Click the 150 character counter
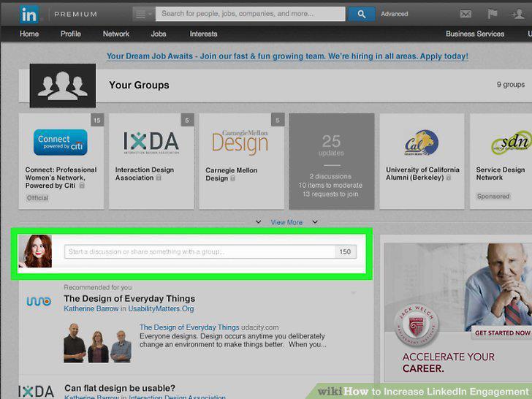Viewport: 532px width, 399px height. click(345, 251)
